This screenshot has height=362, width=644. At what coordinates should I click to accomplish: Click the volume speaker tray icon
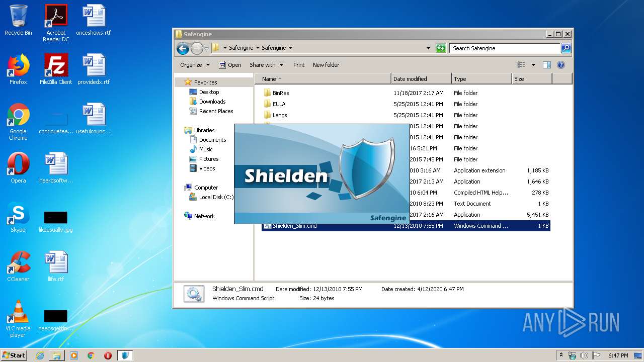tap(584, 355)
